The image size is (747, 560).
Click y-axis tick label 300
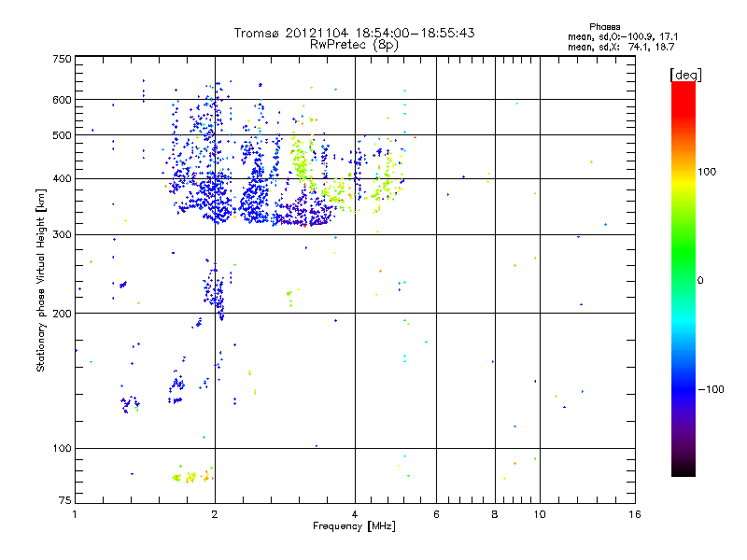tap(62, 235)
